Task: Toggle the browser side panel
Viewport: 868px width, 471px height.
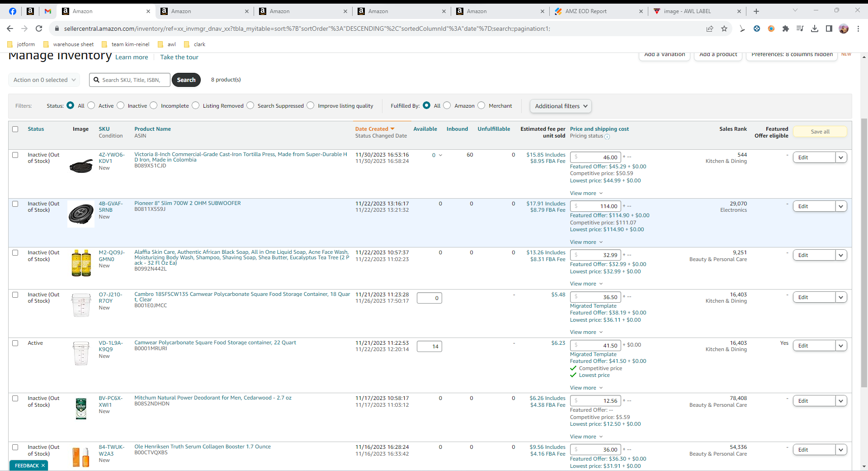Action: 829,29
